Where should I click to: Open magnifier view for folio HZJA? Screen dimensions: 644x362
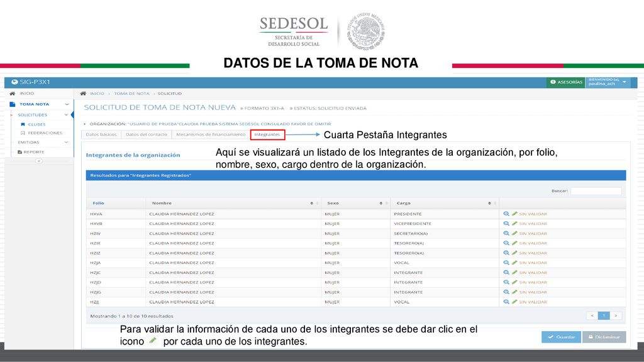506,263
